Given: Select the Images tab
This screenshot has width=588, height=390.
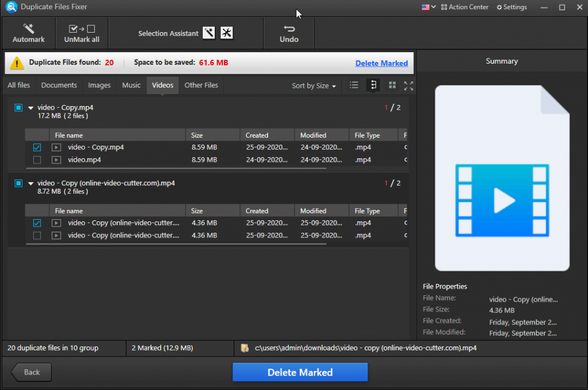Looking at the screenshot, I should click(x=99, y=85).
